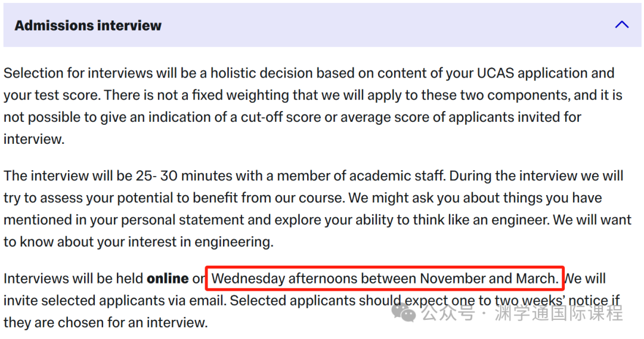Click the WeChat logo in the watermark

pyautogui.click(x=403, y=313)
